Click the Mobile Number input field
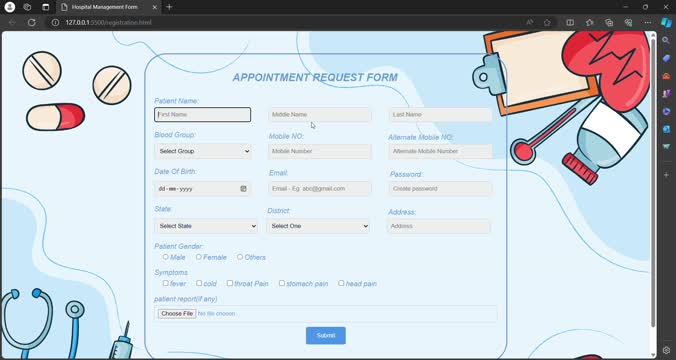 pos(319,151)
